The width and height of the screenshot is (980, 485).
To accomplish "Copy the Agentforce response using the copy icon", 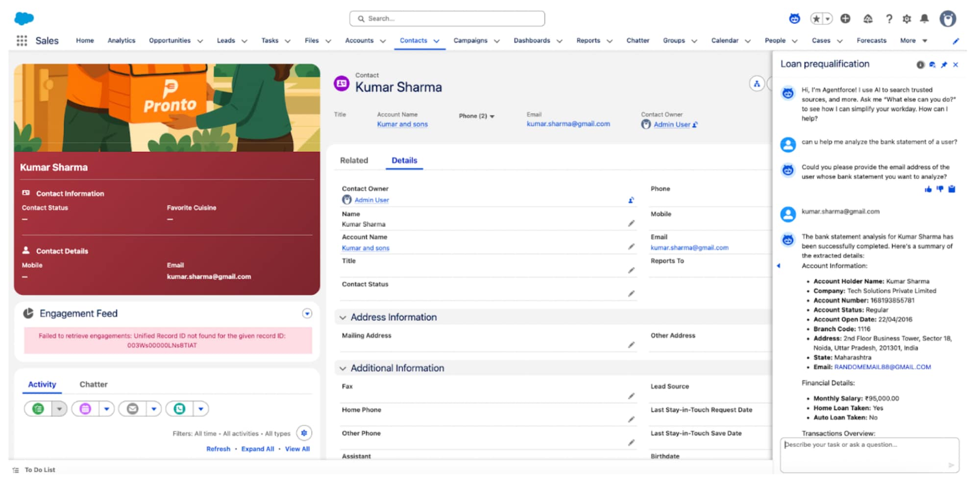I will click(x=952, y=189).
